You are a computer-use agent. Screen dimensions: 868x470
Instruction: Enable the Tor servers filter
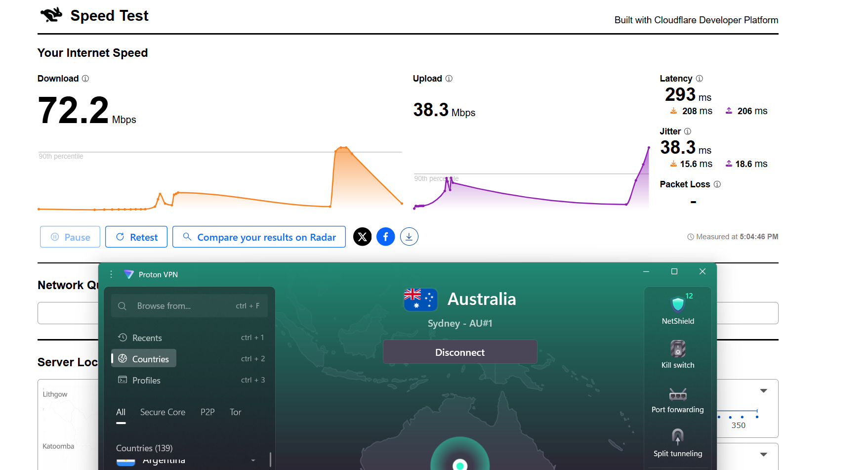pos(235,412)
